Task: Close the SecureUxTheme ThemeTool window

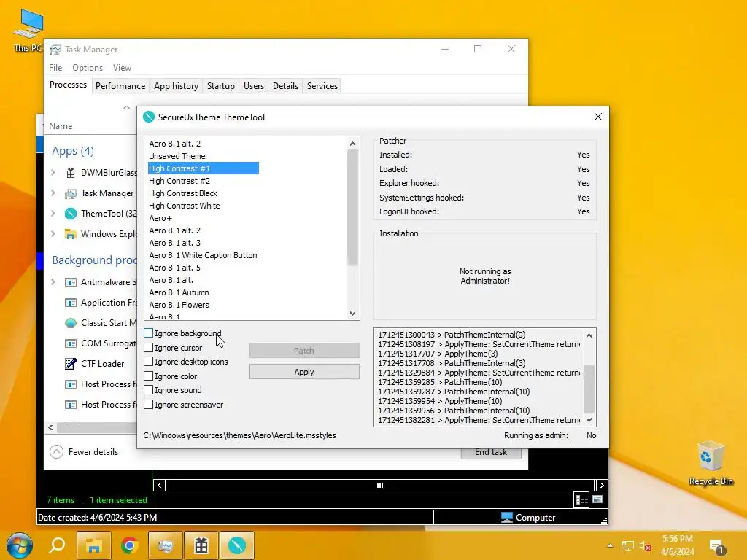Action: click(x=598, y=117)
